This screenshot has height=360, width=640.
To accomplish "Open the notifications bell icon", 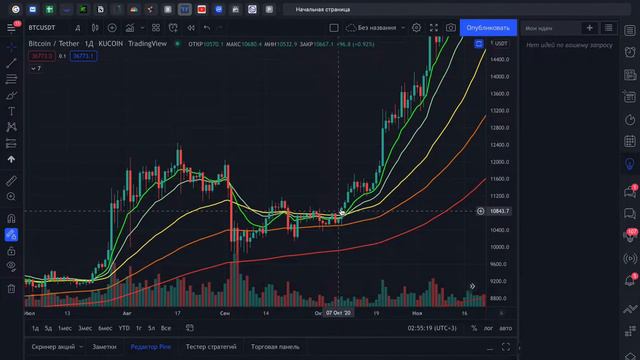I will pos(630,280).
